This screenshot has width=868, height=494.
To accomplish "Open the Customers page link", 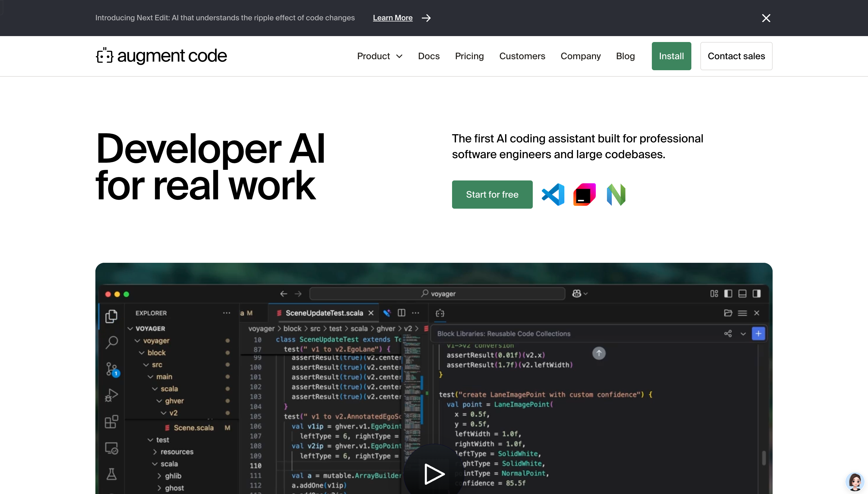I will (522, 56).
